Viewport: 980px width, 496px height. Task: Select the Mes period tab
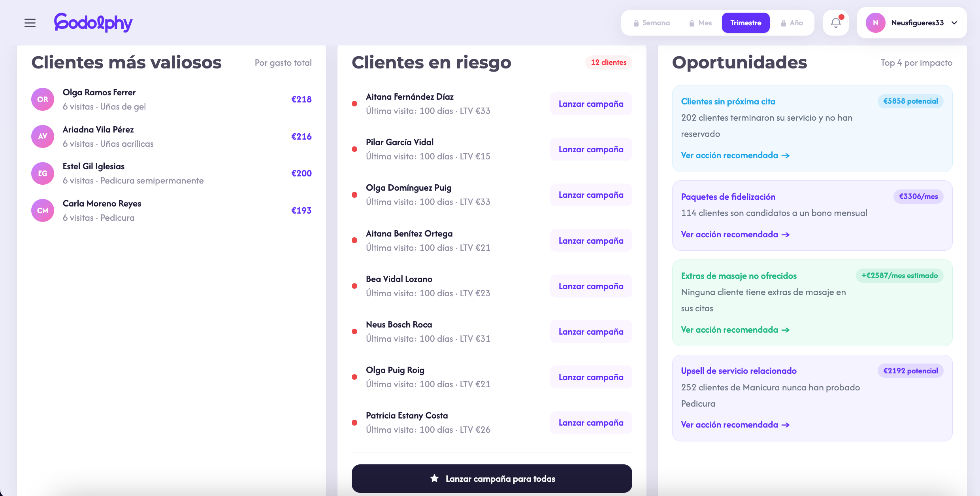point(701,23)
